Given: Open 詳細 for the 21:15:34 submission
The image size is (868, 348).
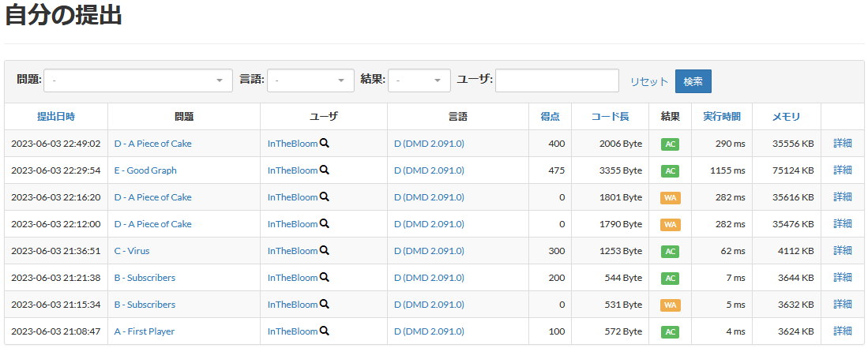Looking at the screenshot, I should coord(843,305).
